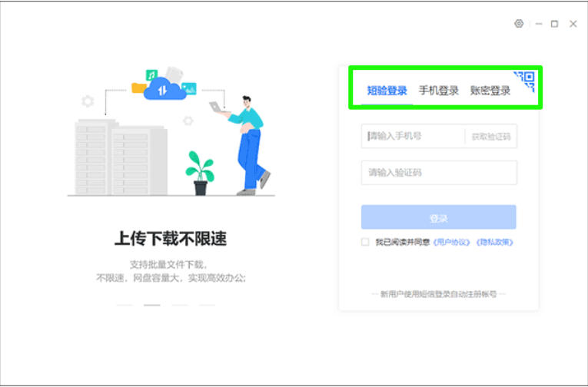Screen dimensions: 588x387
Task: Select the second carousel indicator dash
Action: (x=152, y=306)
